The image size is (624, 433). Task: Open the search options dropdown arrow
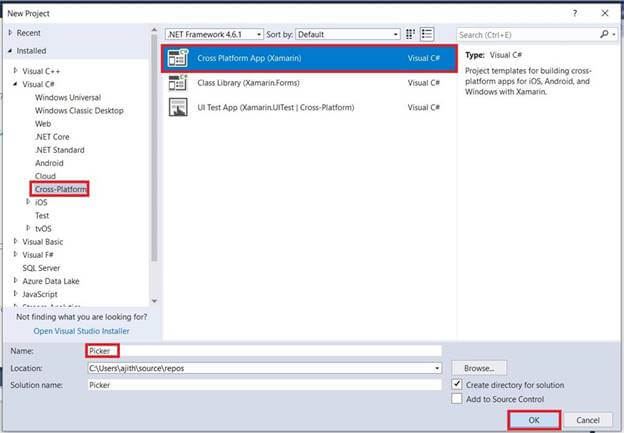[614, 35]
